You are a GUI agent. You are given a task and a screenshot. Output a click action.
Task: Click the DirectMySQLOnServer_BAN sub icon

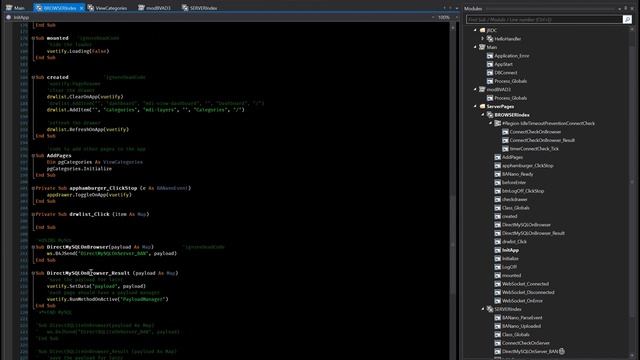(498, 351)
